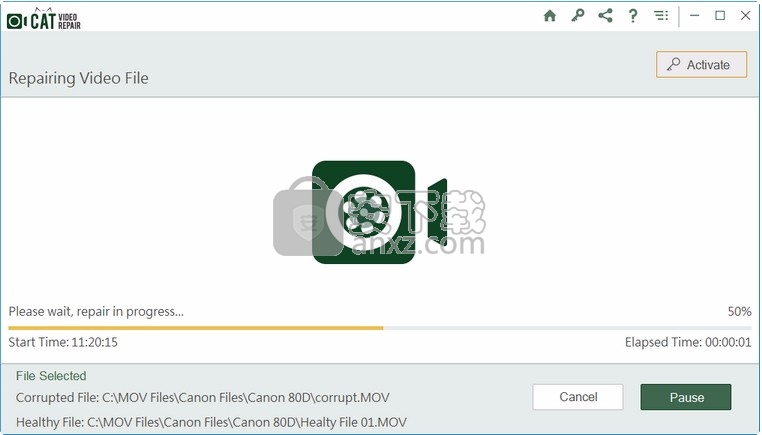Open the menu list icon
Screen dimensions: 762x435
pos(661,16)
